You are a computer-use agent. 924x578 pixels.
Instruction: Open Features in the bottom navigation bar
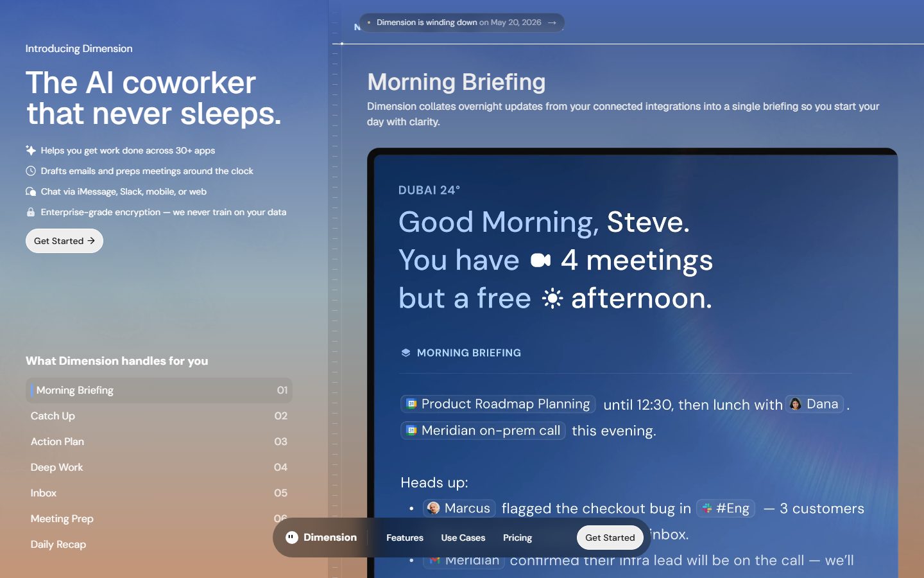pyautogui.click(x=405, y=538)
